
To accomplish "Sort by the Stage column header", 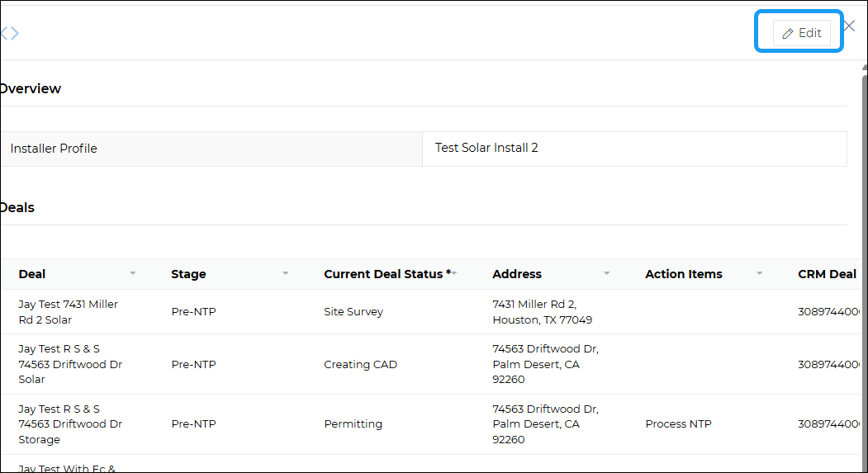I will [x=188, y=274].
